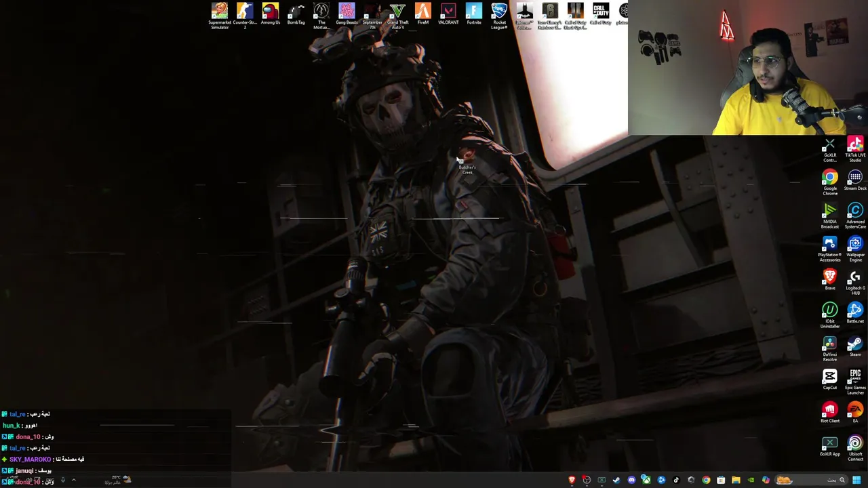The image size is (868, 488).
Task: Open Microsoft Store from the taskbar
Action: [x=721, y=480]
